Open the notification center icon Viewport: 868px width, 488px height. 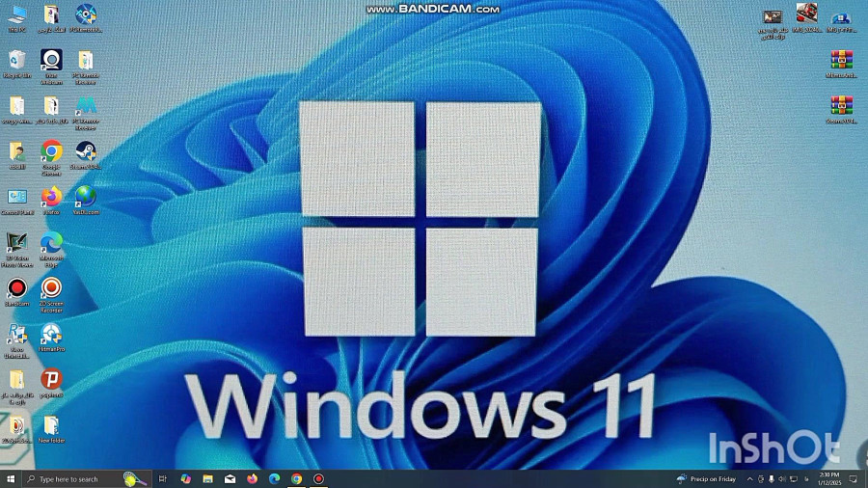(x=854, y=479)
